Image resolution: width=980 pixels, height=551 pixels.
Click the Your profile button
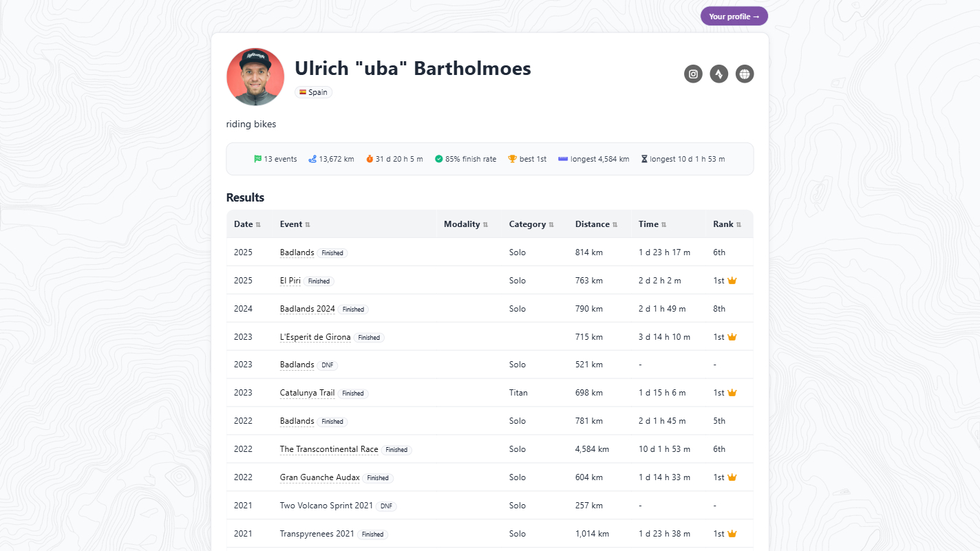[734, 17]
